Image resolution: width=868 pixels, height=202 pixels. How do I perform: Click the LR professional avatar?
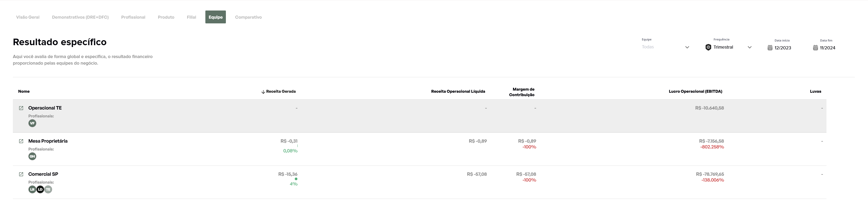click(x=32, y=189)
